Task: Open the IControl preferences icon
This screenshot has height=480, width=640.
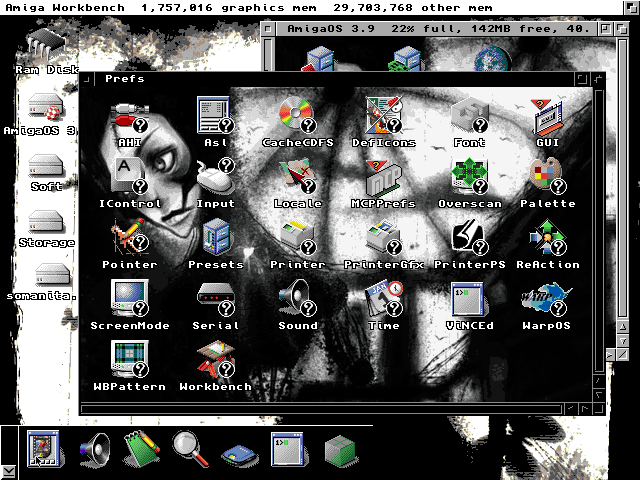Action: click(129, 176)
